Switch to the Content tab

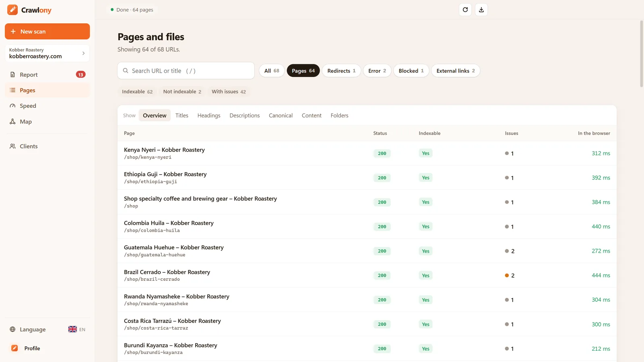point(312,115)
